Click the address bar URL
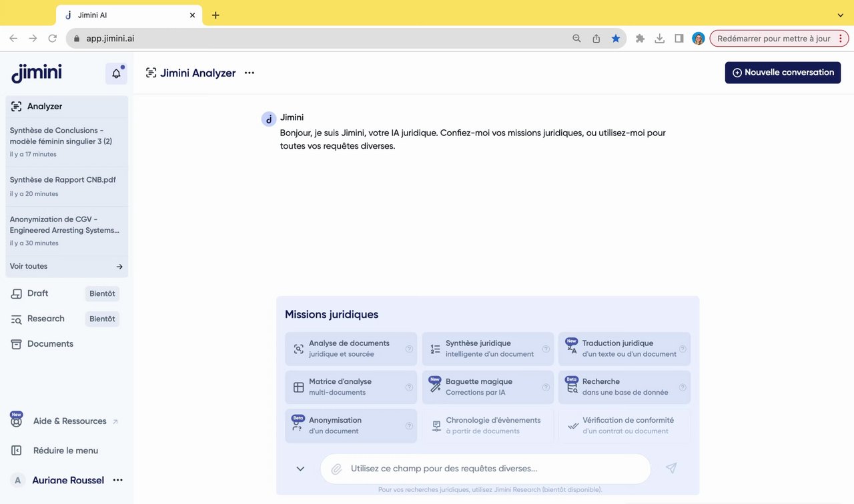The image size is (854, 504). tap(110, 39)
